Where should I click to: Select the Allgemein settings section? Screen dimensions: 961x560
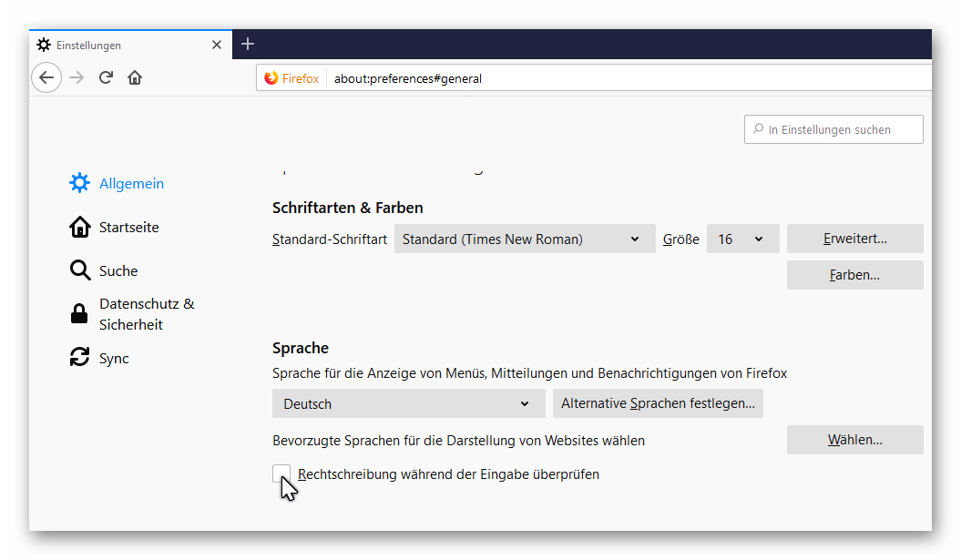[131, 183]
